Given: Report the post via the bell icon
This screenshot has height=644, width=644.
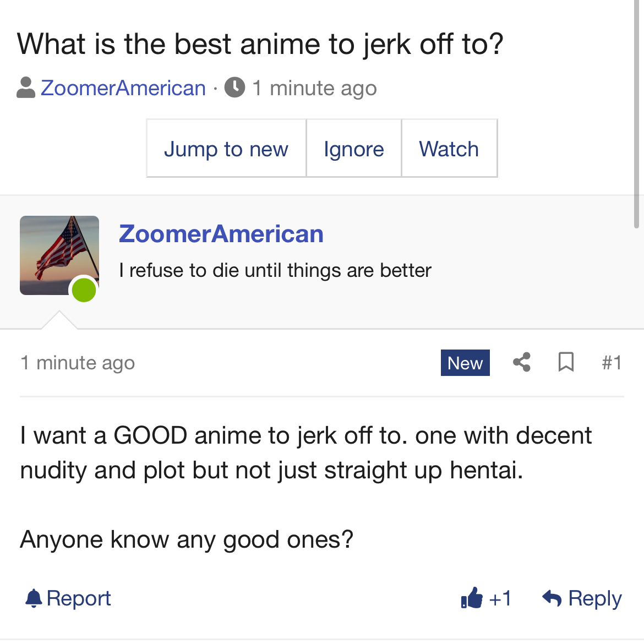Looking at the screenshot, I should click(x=34, y=598).
